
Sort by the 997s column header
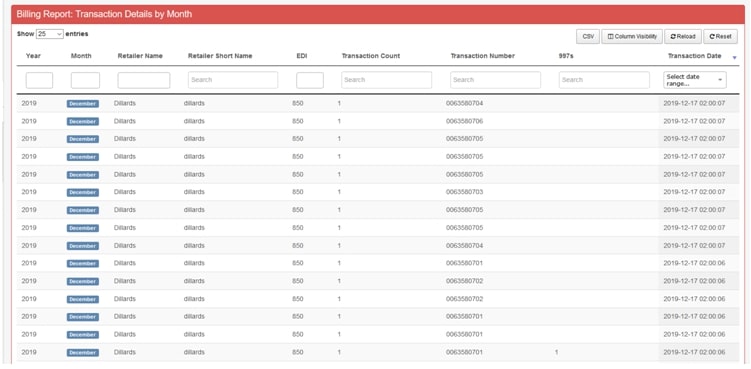pos(566,56)
